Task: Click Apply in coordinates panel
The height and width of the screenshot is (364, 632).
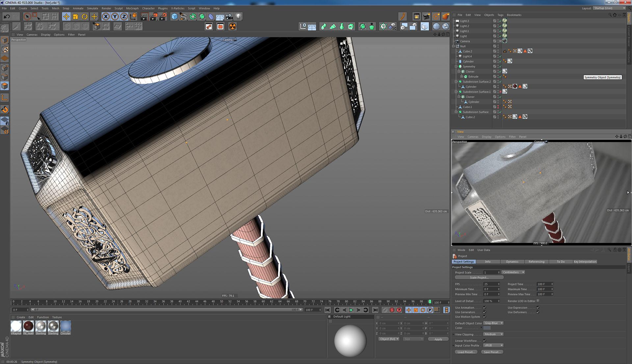Action: coord(438,339)
